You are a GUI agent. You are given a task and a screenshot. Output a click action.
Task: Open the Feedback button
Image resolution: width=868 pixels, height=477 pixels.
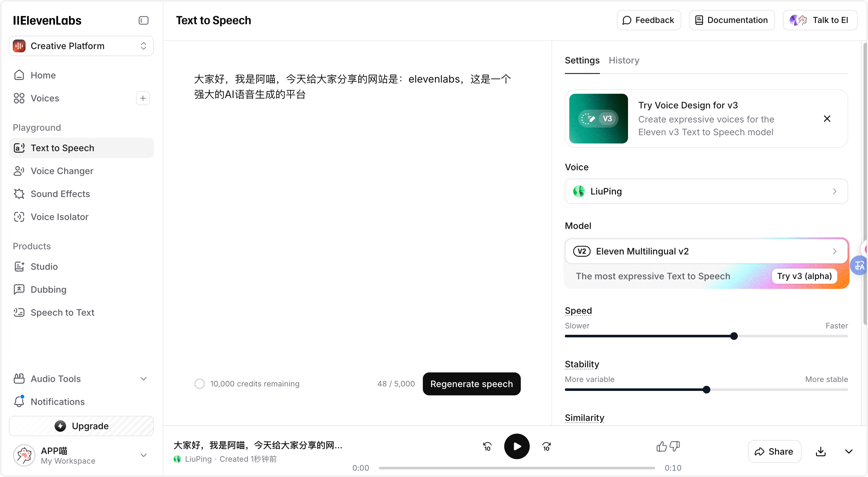click(649, 20)
